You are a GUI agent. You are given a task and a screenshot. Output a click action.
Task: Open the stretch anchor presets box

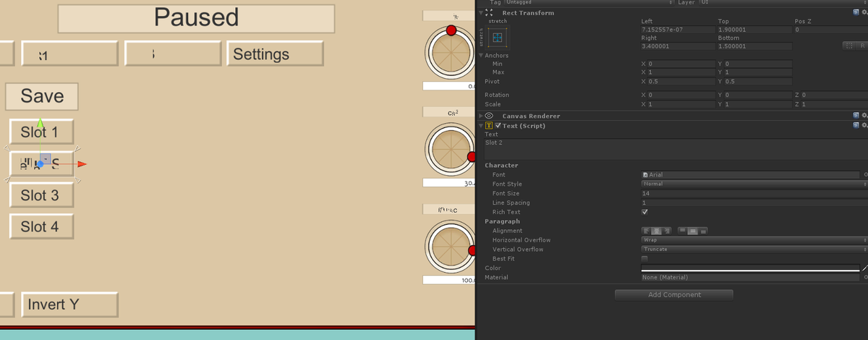point(498,38)
